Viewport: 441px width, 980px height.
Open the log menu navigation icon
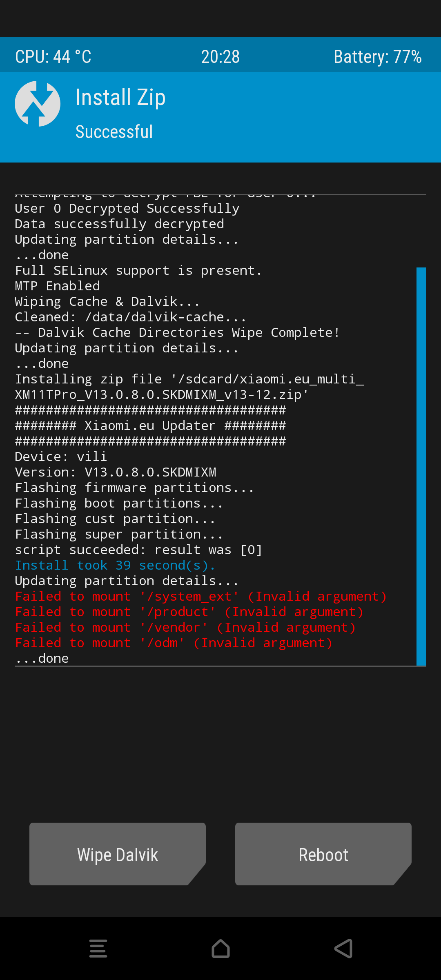(98, 949)
